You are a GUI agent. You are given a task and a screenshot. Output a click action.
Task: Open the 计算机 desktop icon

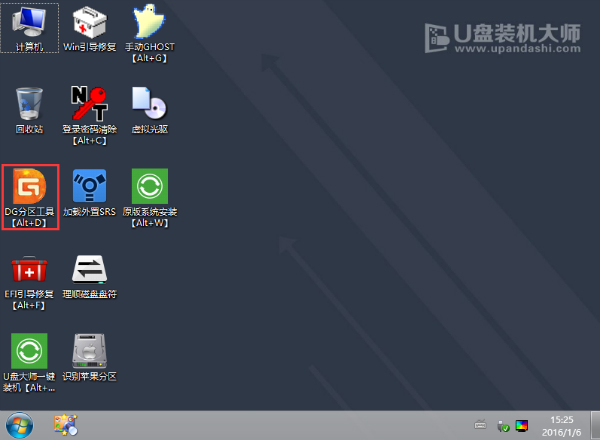[29, 28]
